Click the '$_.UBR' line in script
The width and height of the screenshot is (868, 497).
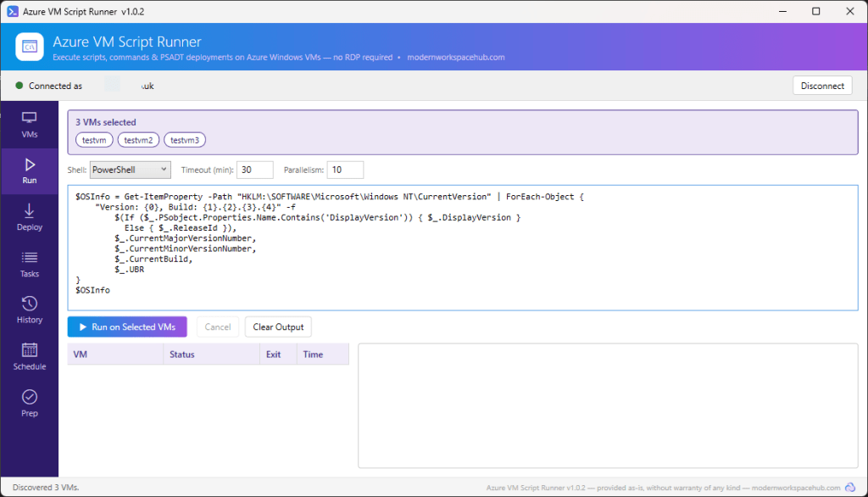129,269
